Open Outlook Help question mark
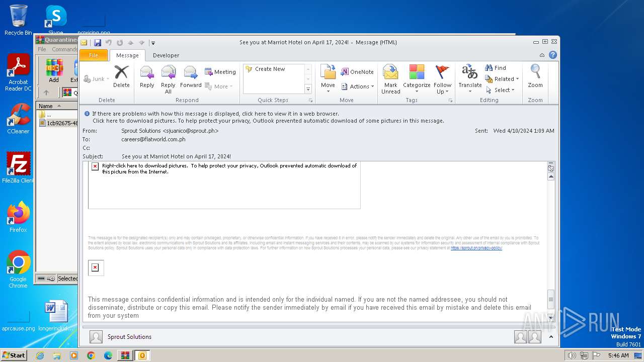644x362 pixels. click(x=552, y=55)
